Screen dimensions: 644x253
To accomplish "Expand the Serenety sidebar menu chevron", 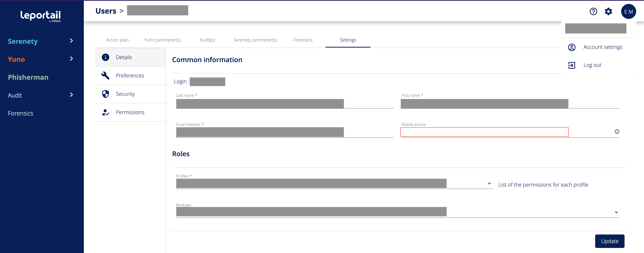I will (x=71, y=41).
